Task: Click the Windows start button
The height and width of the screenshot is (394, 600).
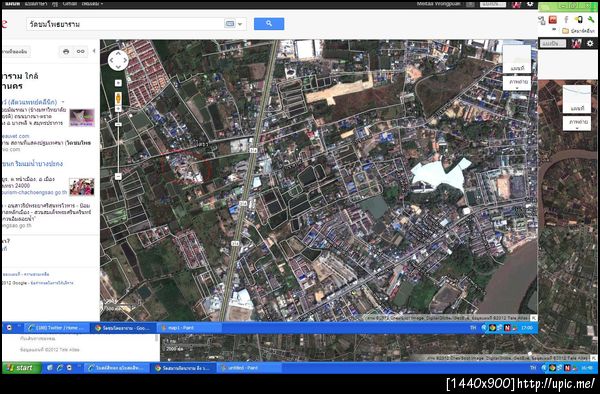Action: 21,368
